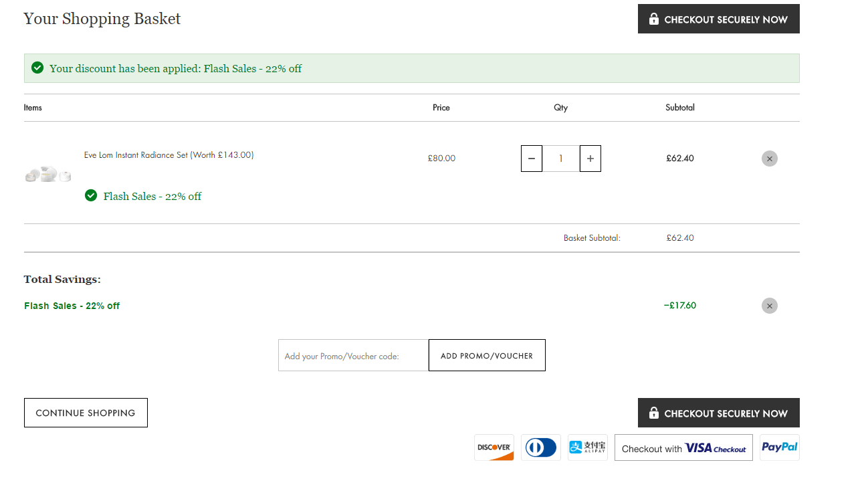Remove the Flash Sales 22% off discount
The height and width of the screenshot is (501, 868).
pyautogui.click(x=769, y=306)
